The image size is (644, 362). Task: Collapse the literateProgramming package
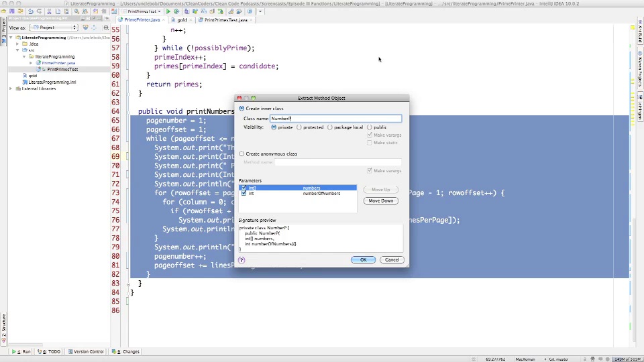pyautogui.click(x=24, y=56)
